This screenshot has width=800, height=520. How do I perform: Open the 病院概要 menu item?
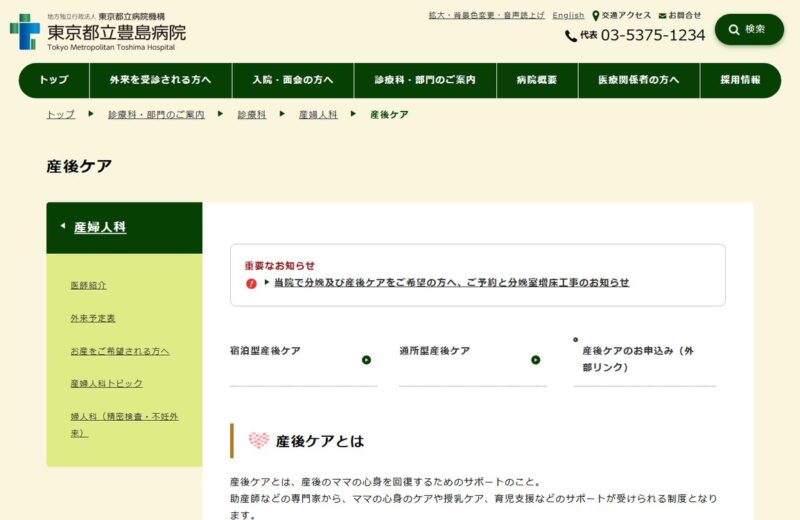pos(537,80)
